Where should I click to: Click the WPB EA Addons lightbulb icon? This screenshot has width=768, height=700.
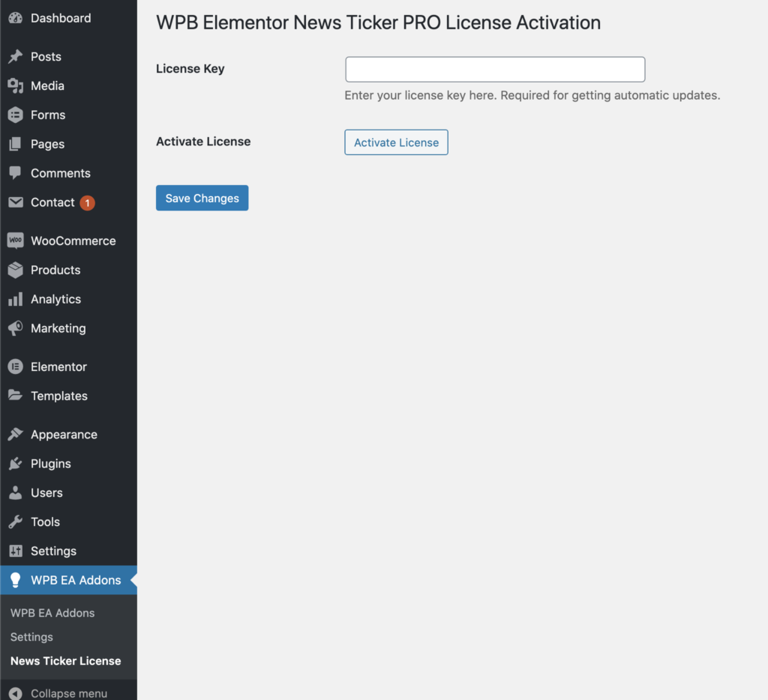[x=15, y=580]
